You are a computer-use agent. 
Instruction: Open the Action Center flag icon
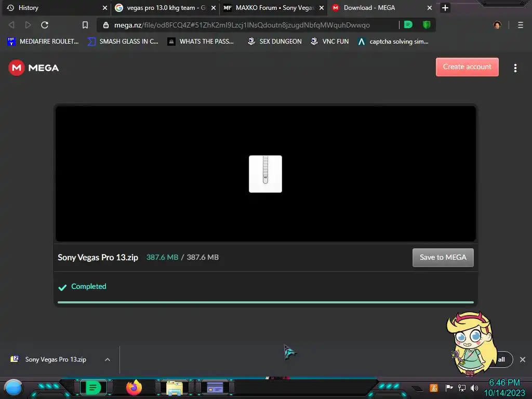pyautogui.click(x=449, y=388)
